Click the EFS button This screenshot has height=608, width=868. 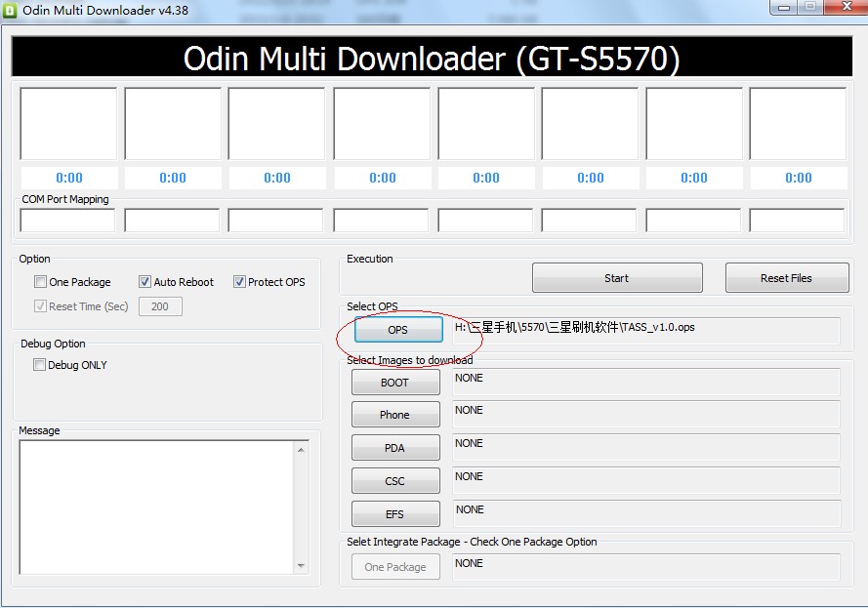395,514
